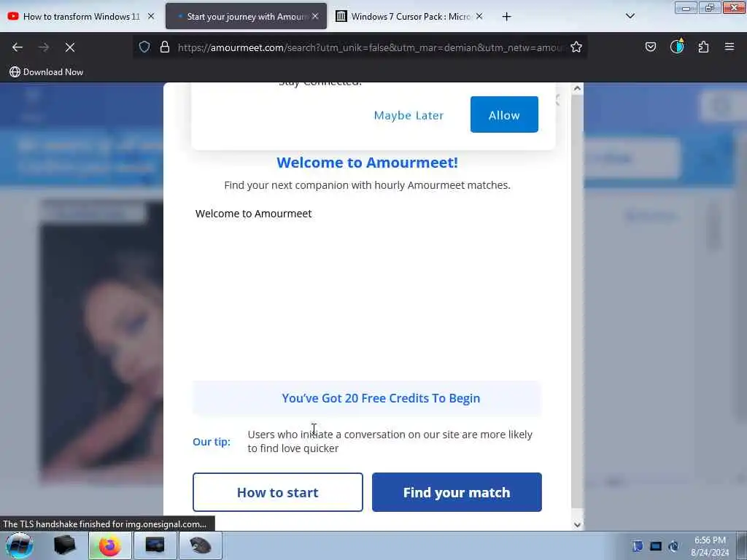747x560 pixels.
Task: Click the tray flag notification icon
Action: coord(638,545)
